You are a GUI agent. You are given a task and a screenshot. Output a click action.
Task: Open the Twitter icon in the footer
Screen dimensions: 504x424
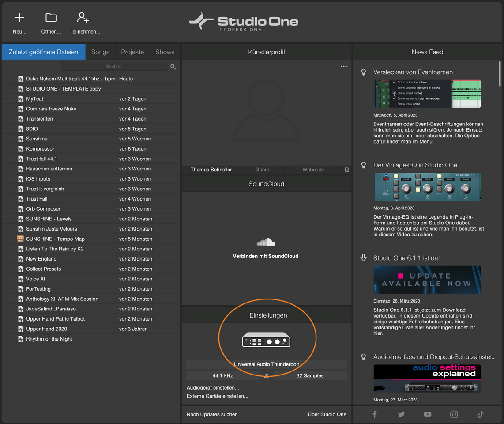(x=401, y=414)
